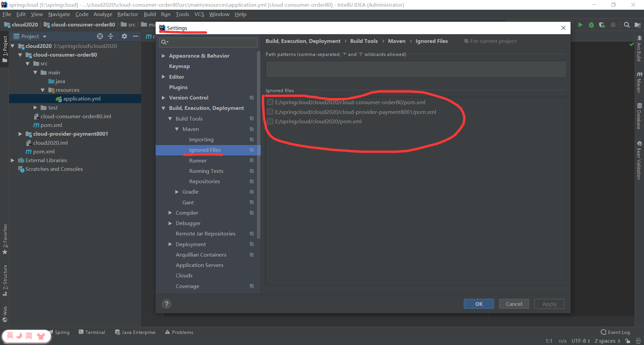Open the Favorites side tool window
The image size is (644, 345).
pyautogui.click(x=5, y=239)
